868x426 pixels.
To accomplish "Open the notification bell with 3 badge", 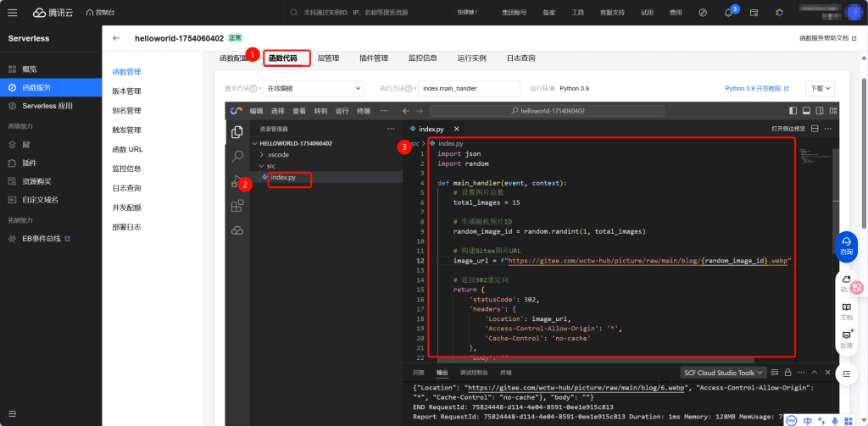I will click(x=728, y=13).
